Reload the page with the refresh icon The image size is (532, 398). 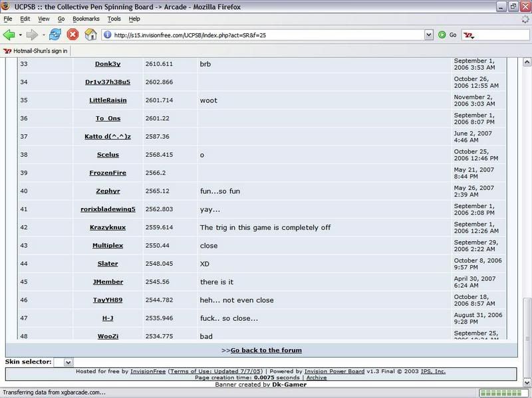55,35
